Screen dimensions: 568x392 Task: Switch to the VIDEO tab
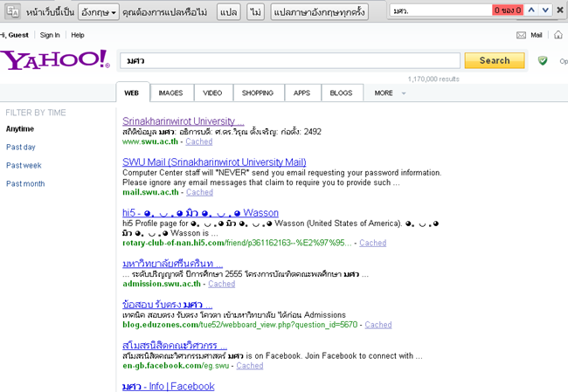point(212,93)
